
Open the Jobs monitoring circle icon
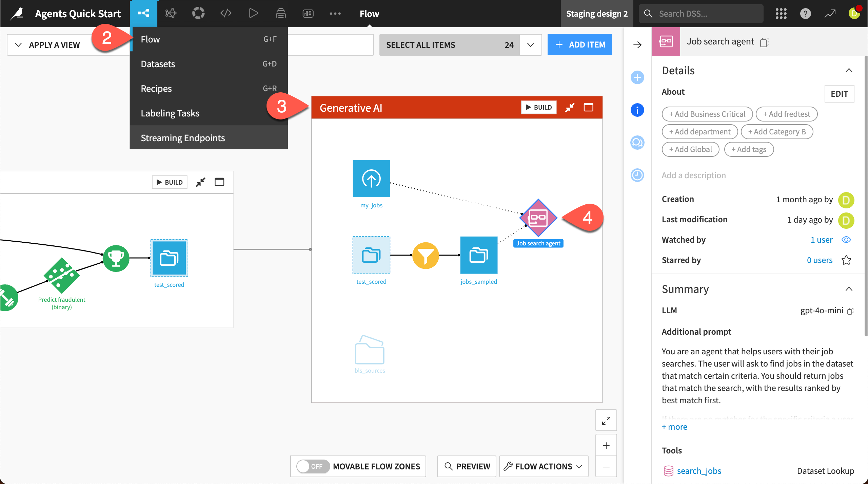coord(198,14)
